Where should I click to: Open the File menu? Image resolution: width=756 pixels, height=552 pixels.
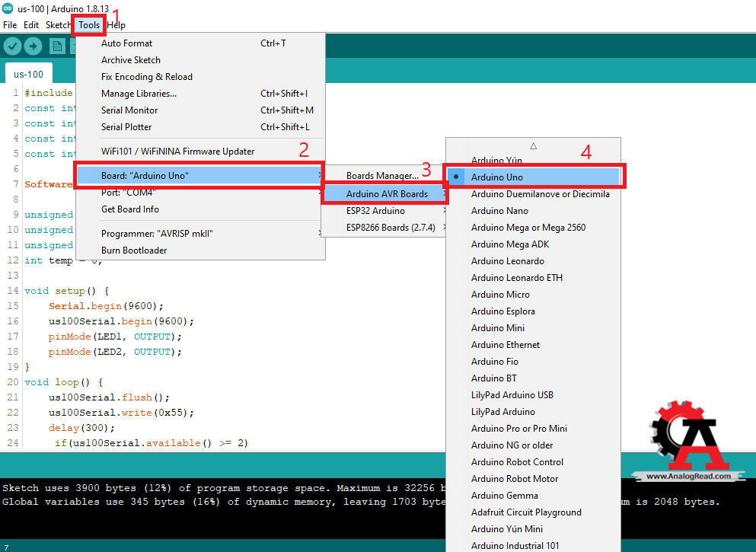[10, 25]
